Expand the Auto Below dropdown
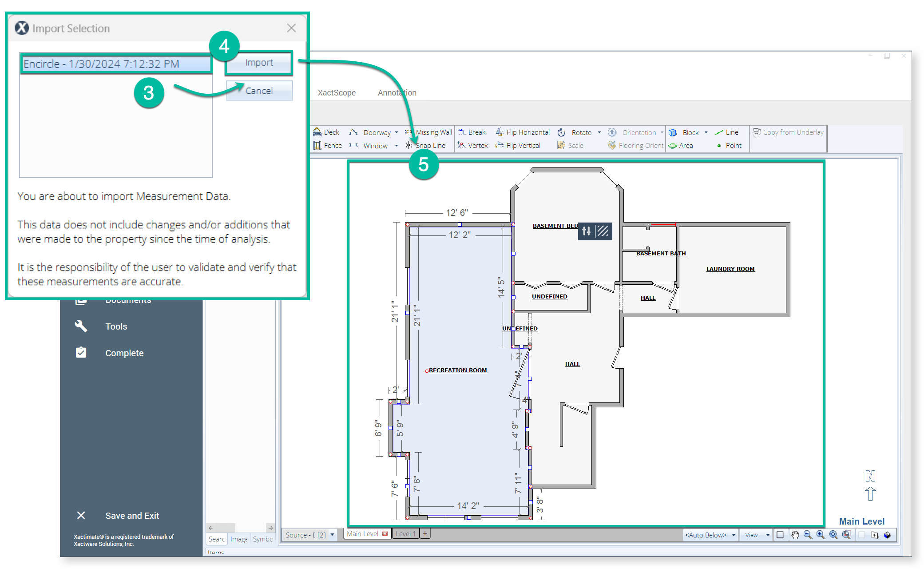Image resolution: width=924 pixels, height=569 pixels. coord(734,535)
